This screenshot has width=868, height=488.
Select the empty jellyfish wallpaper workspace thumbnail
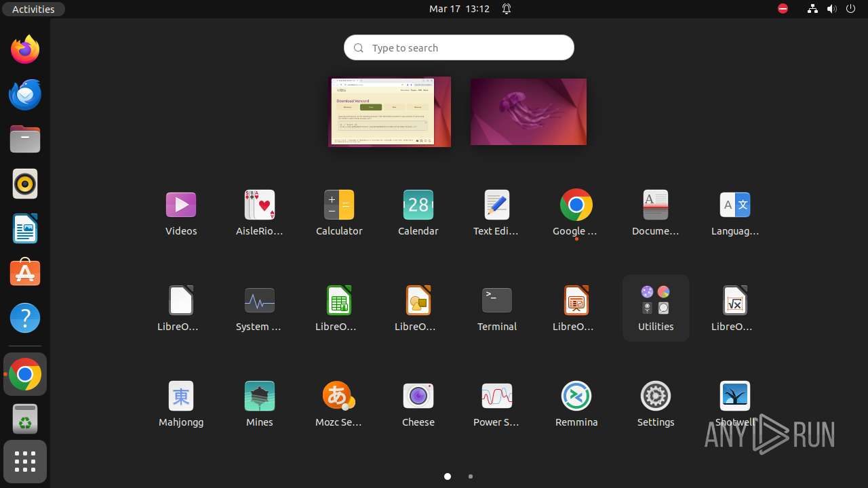pyautogui.click(x=528, y=112)
